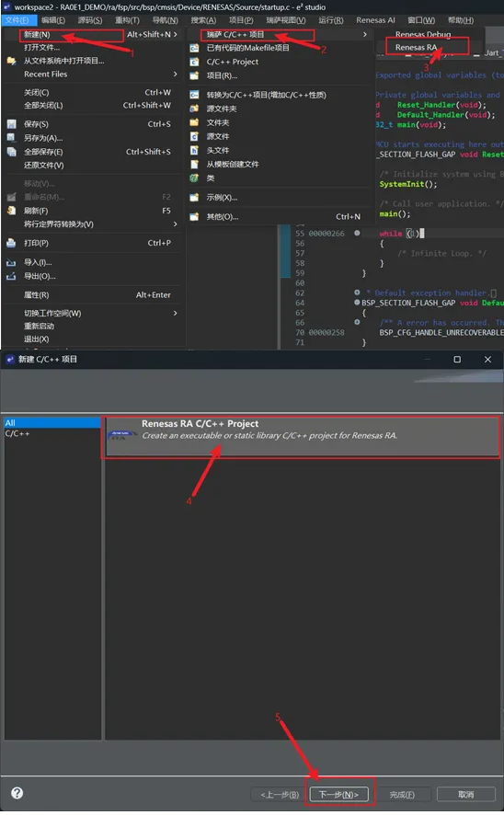Open the 帮助(H) menu
This screenshot has height=815, width=504.
461,20
